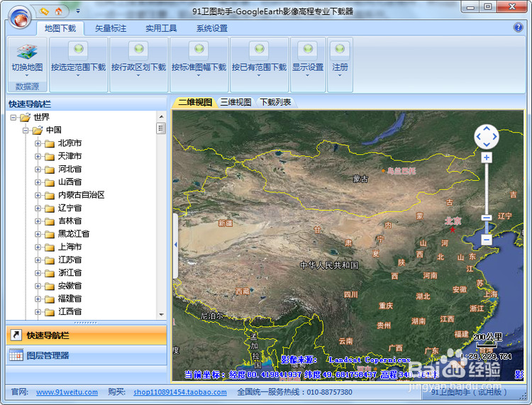
Task: Select 浙江省 tree item
Action: [x=70, y=272]
